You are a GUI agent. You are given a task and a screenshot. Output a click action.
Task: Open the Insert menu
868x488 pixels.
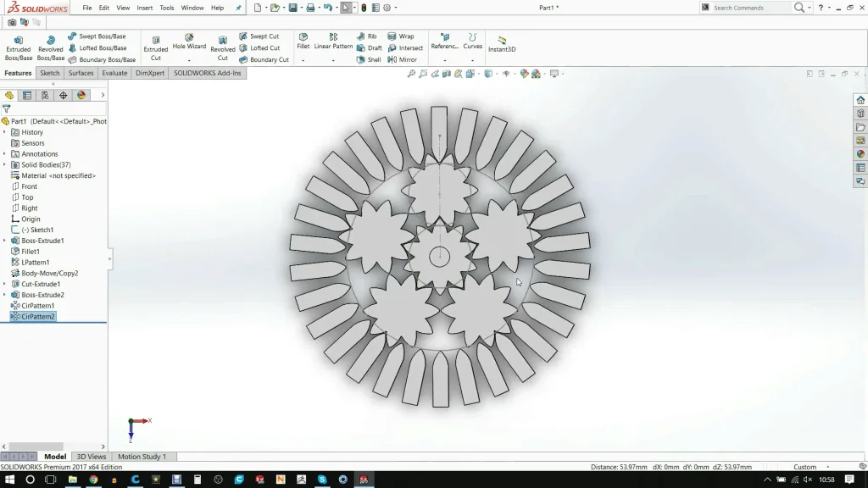[143, 8]
